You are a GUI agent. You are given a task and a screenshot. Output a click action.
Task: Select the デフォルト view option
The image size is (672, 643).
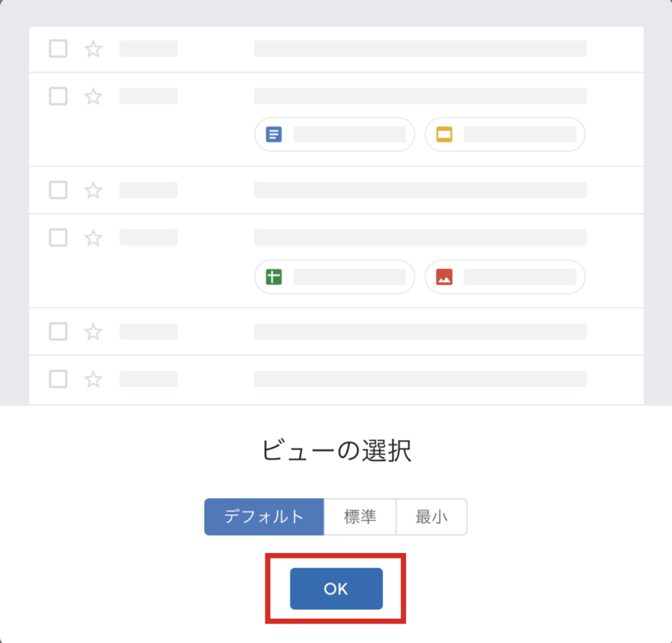click(264, 516)
